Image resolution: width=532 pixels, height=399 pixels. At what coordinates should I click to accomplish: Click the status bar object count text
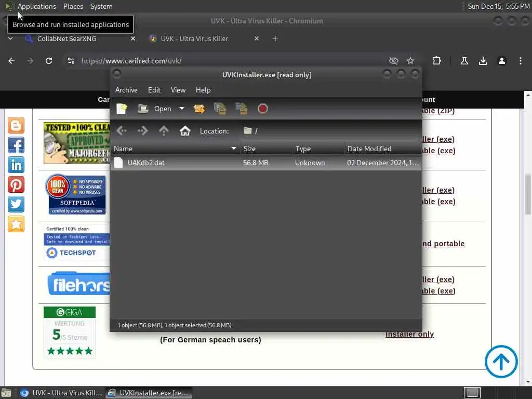pos(175,325)
